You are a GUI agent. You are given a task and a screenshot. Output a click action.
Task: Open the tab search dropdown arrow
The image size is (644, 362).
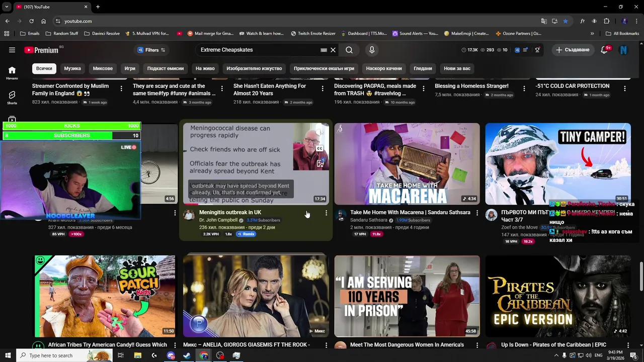[7, 7]
